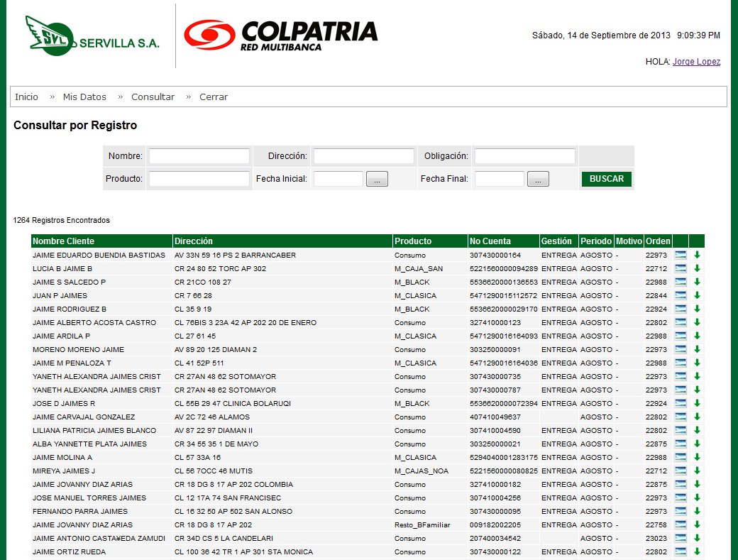Open the Jorge Lopez profile link
This screenshot has width=738, height=560.
[x=696, y=62]
